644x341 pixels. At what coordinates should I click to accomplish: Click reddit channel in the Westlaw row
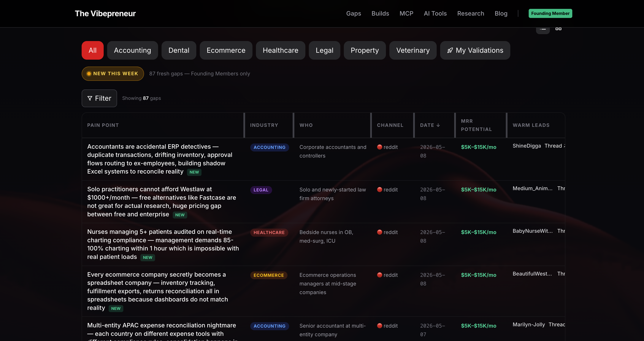point(387,190)
